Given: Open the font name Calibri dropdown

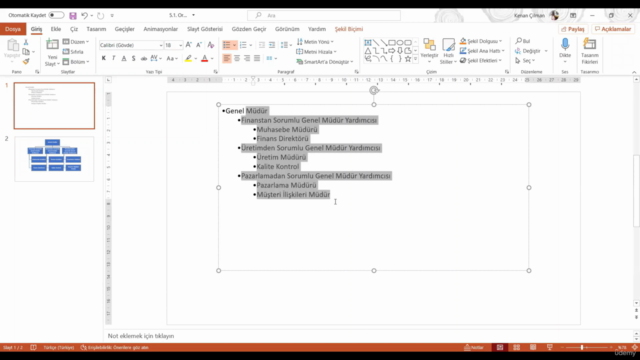Looking at the screenshot, I should tap(161, 45).
